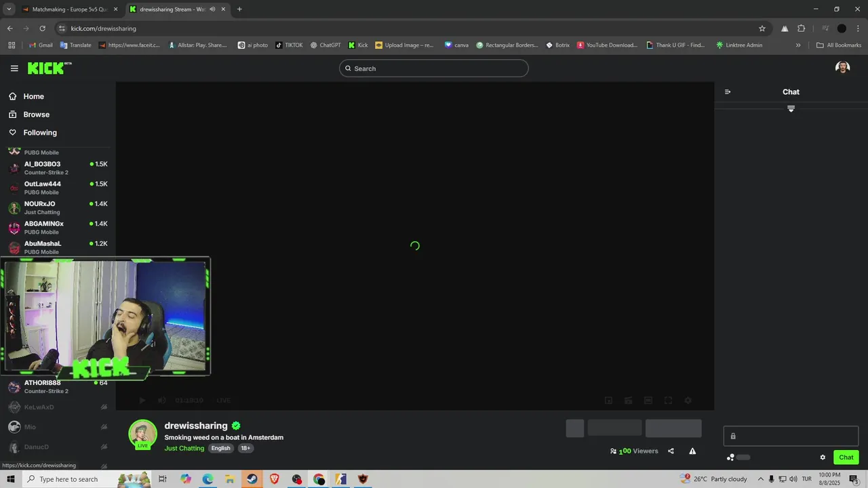
Task: Toggle theater mode in the player
Action: tap(648, 401)
